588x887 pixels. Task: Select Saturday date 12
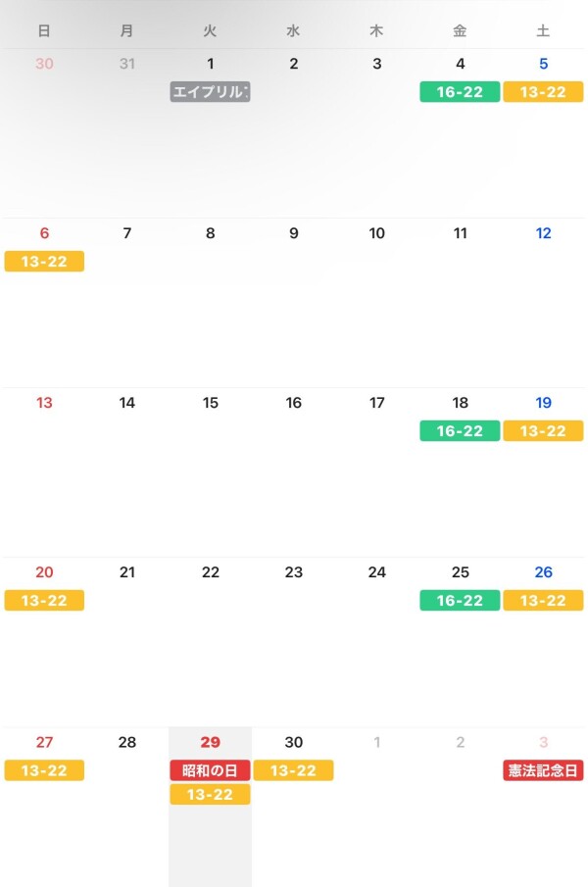pyautogui.click(x=543, y=233)
